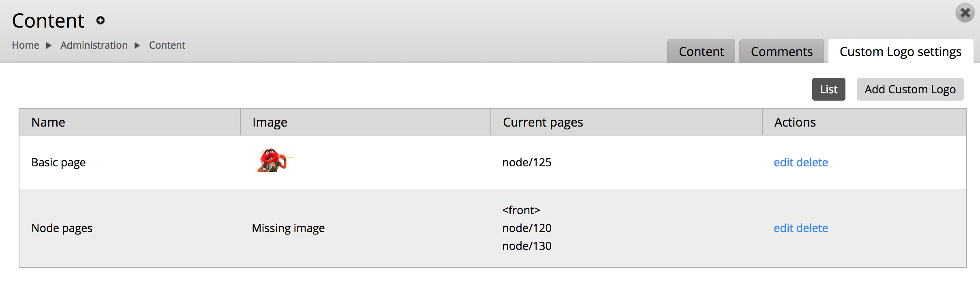This screenshot has height=284, width=980.
Task: Click the Content breadcrumb link
Action: (x=167, y=45)
